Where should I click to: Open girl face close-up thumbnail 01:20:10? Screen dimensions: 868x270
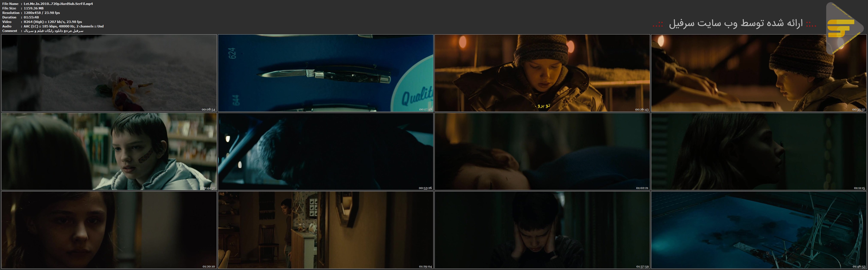pos(109,230)
